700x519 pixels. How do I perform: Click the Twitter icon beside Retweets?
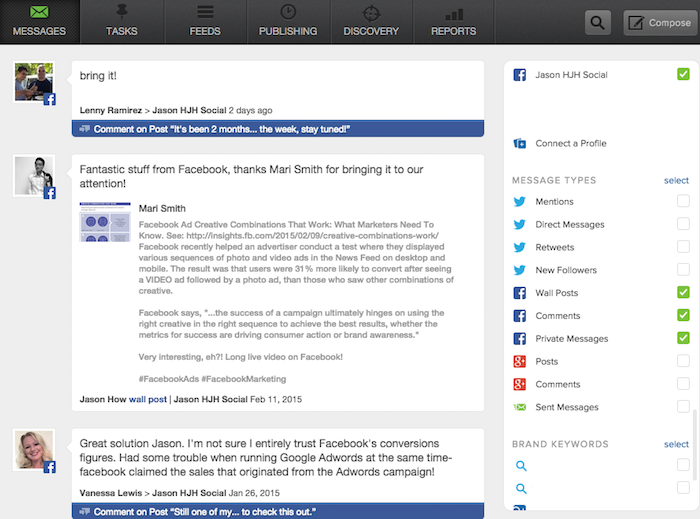(520, 247)
